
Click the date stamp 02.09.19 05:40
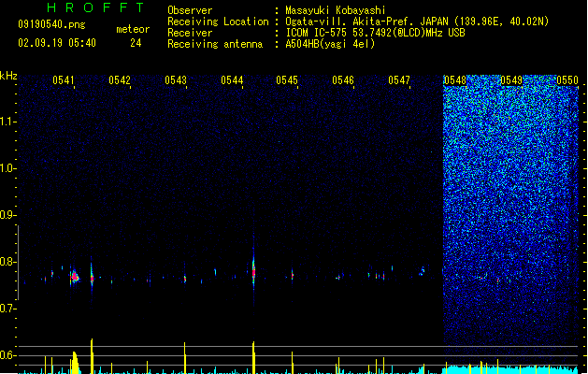[57, 43]
